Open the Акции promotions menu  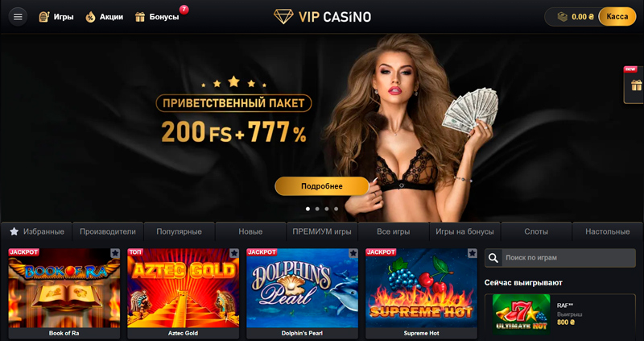coord(105,17)
